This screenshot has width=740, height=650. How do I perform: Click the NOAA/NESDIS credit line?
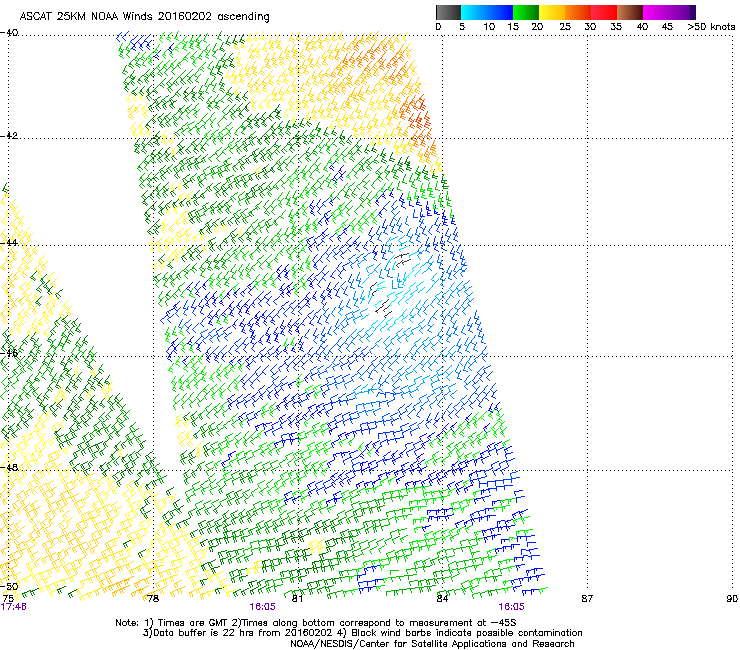(432, 644)
